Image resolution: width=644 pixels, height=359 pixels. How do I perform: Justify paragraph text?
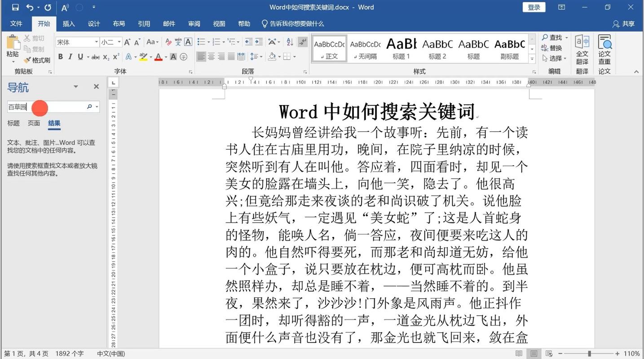(231, 57)
